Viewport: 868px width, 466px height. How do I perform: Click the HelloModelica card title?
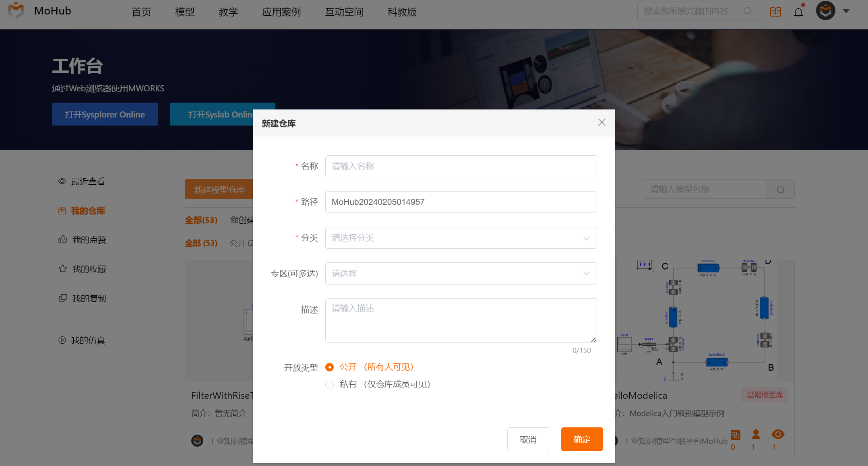[641, 396]
